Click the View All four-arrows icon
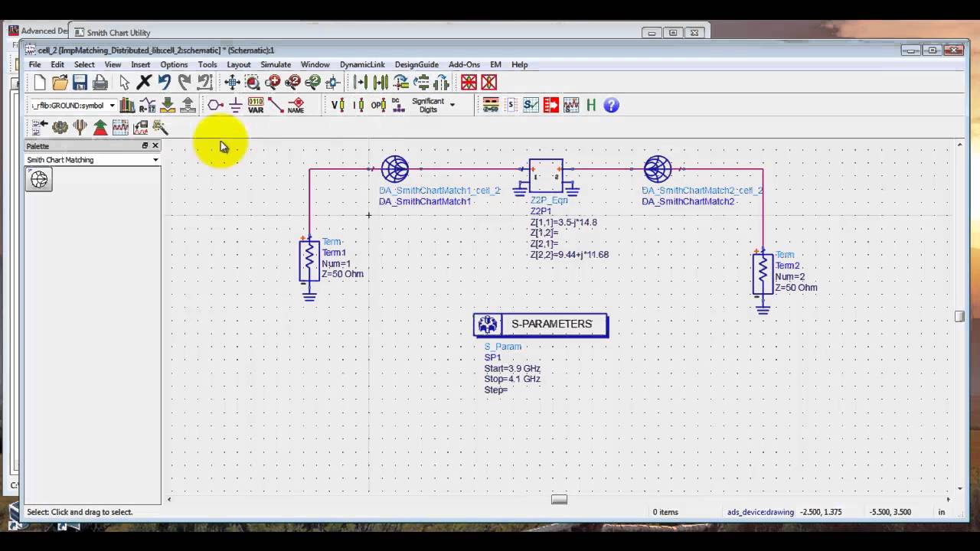The height and width of the screenshot is (551, 980). (233, 83)
